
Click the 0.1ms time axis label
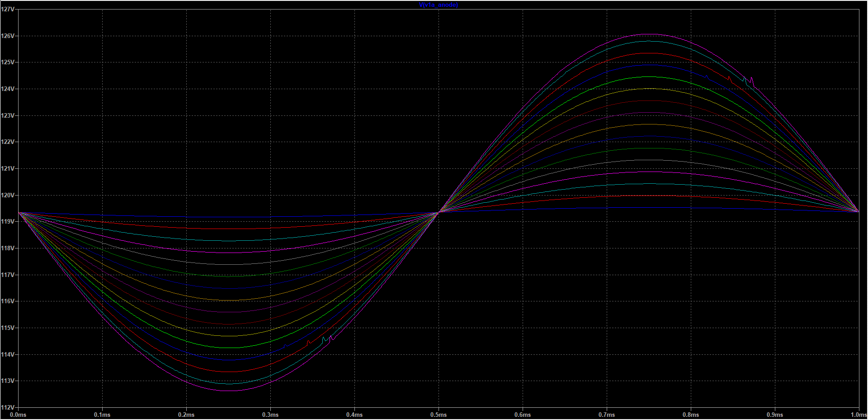pyautogui.click(x=102, y=415)
